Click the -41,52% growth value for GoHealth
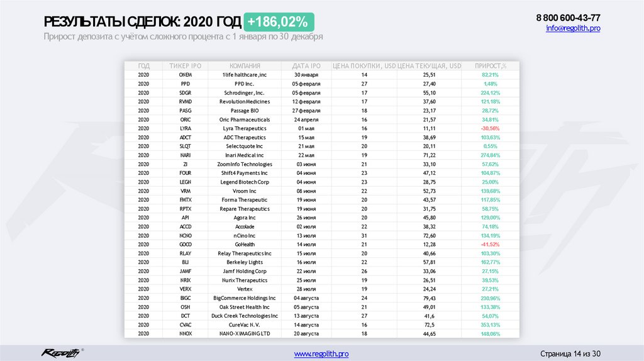The image size is (644, 361). click(491, 245)
